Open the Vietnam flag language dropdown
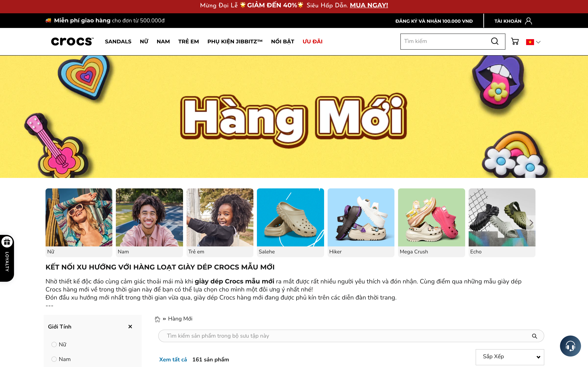The width and height of the screenshot is (588, 367). (533, 42)
